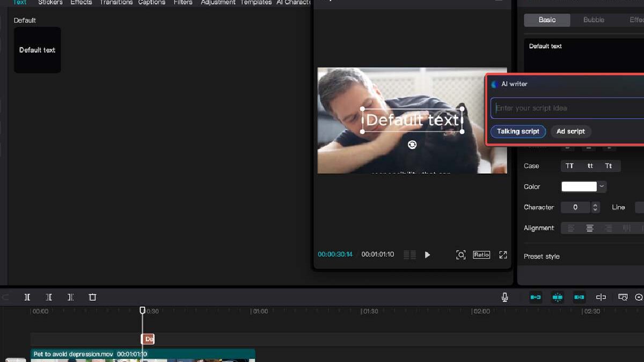Generate a Talking script with AI writer
This screenshot has width=644, height=362.
click(x=517, y=131)
